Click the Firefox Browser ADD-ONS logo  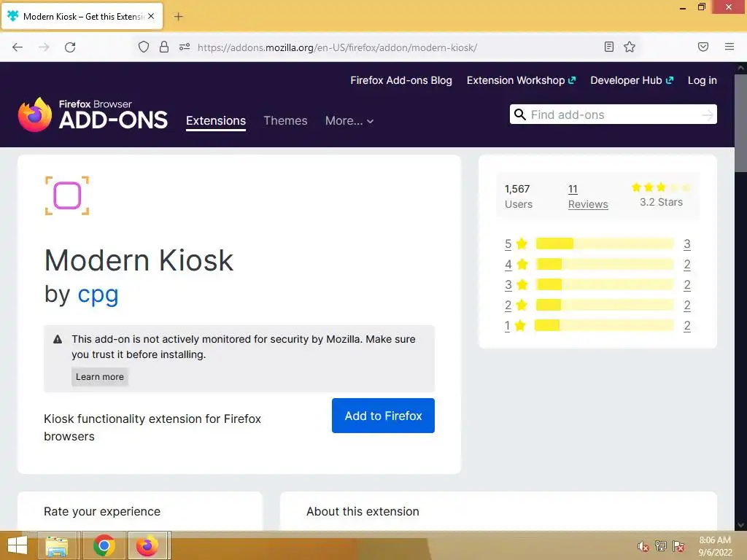click(93, 114)
